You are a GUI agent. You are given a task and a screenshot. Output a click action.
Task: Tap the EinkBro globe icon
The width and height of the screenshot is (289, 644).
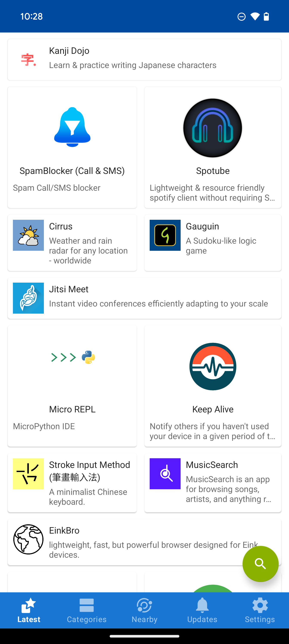pos(28,539)
